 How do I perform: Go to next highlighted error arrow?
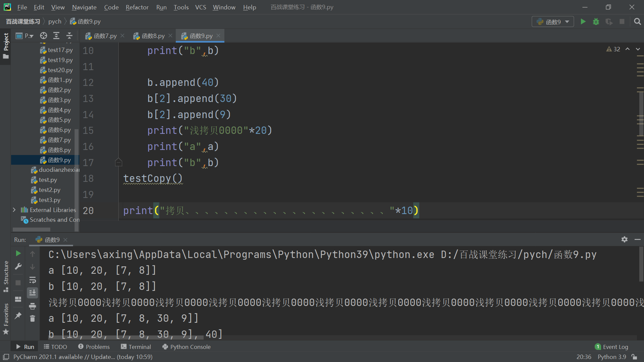638,49
